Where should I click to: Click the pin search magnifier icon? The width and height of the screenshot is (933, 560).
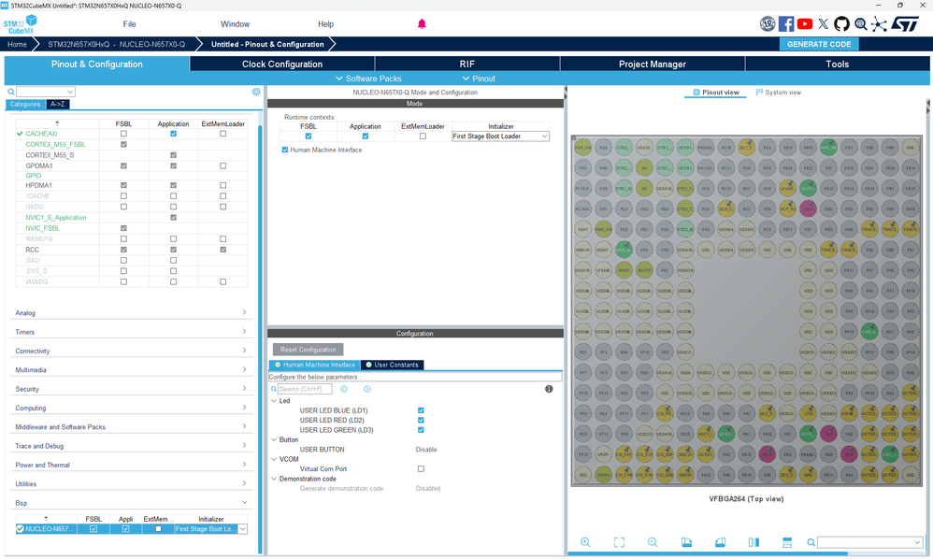tap(811, 542)
